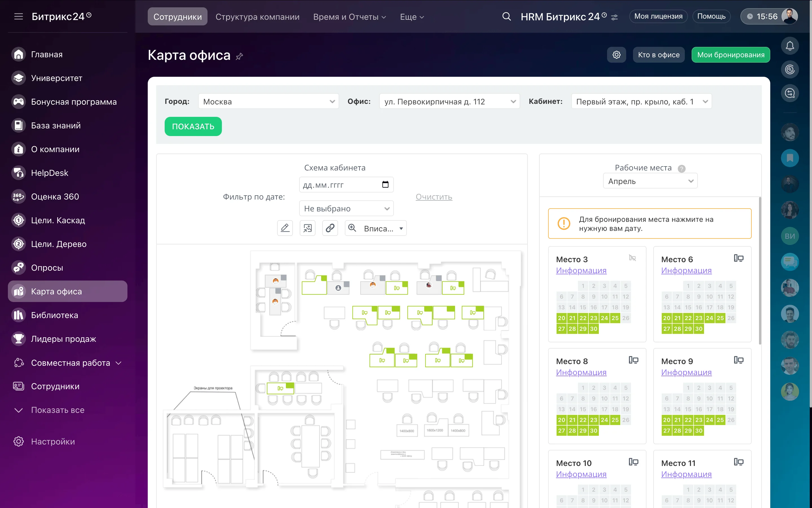Pin the Карта офиса page
812x508 pixels.
click(x=239, y=56)
